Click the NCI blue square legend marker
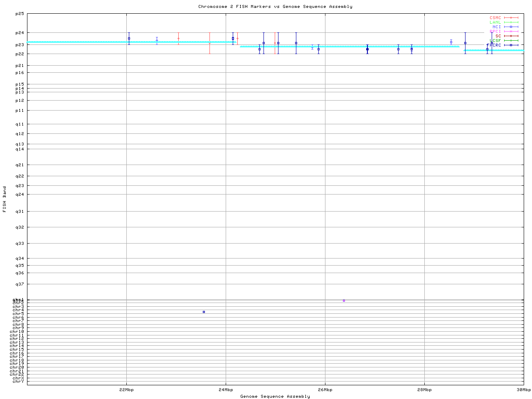The image size is (532, 399). click(x=511, y=27)
